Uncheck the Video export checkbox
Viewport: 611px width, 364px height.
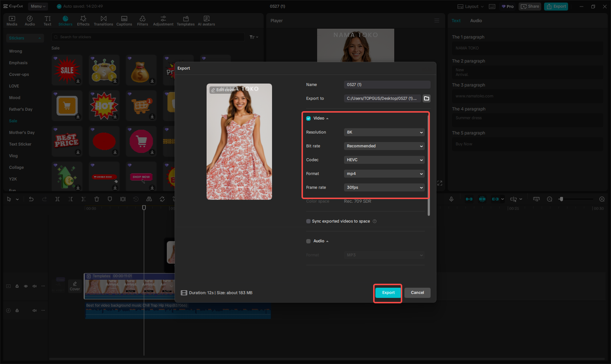tap(308, 118)
